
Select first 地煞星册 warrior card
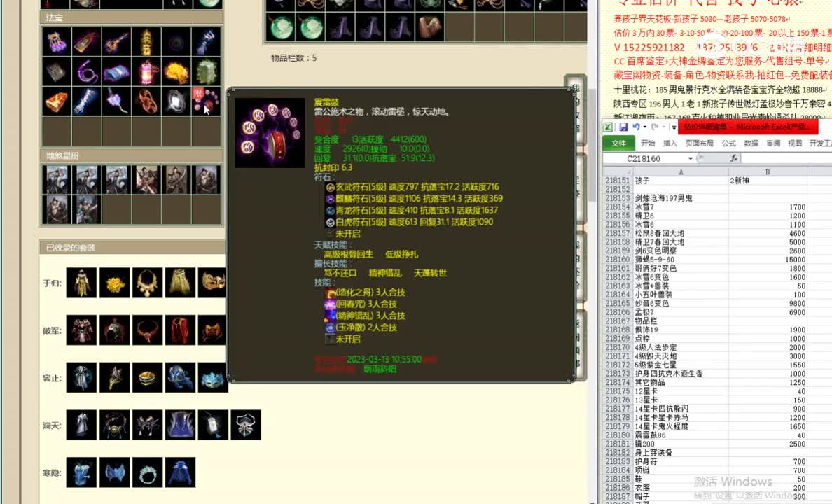56,179
